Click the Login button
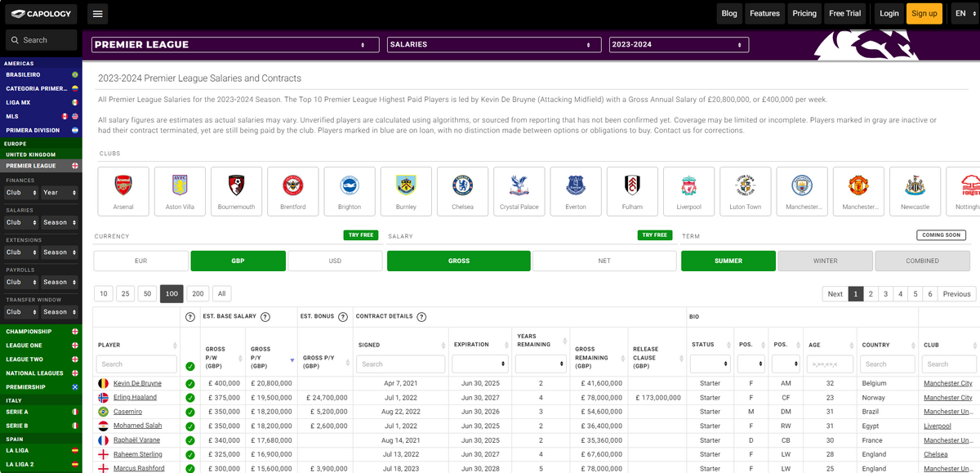Screen dimensions: 980x473 889,14
